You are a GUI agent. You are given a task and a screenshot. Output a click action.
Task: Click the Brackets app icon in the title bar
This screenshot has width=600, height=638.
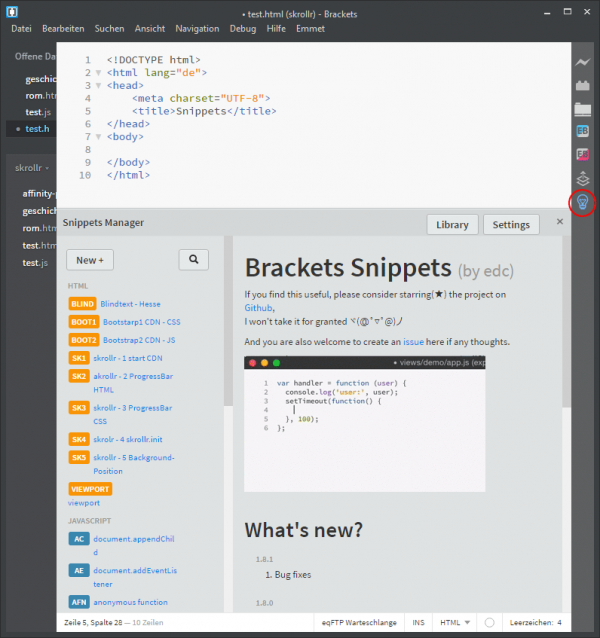[12, 12]
